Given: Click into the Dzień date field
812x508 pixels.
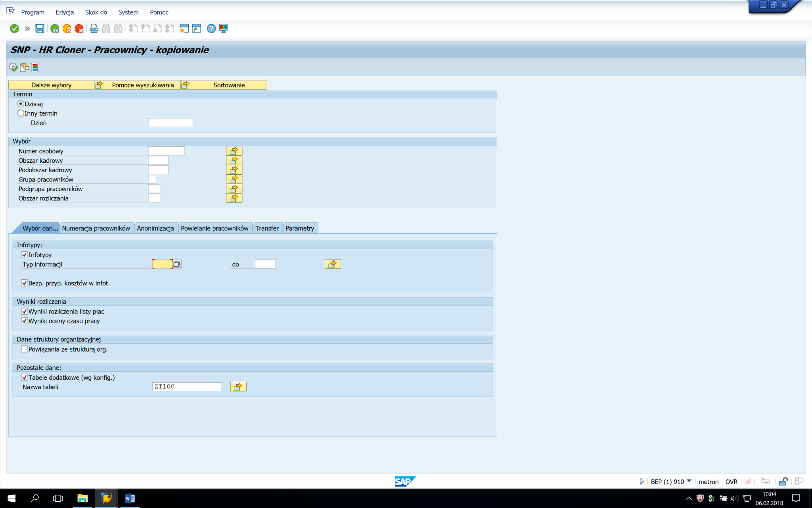Looking at the screenshot, I should pyautogui.click(x=170, y=123).
